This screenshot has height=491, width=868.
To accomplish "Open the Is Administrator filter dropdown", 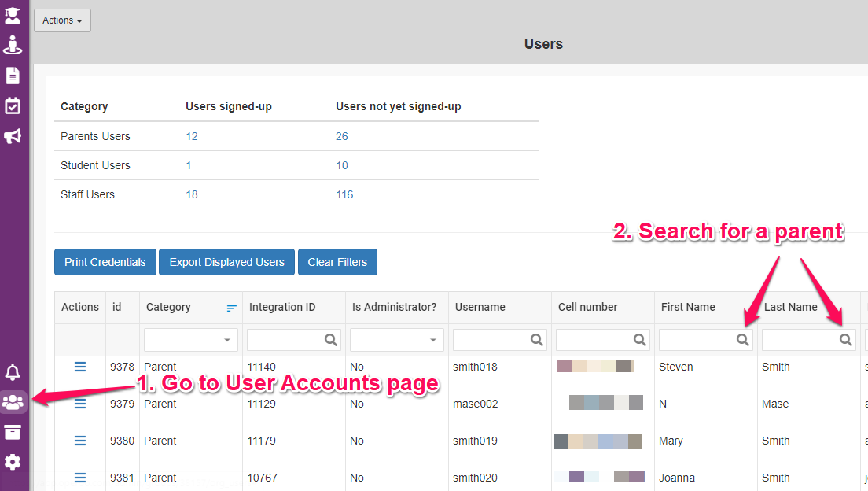I will pyautogui.click(x=396, y=340).
